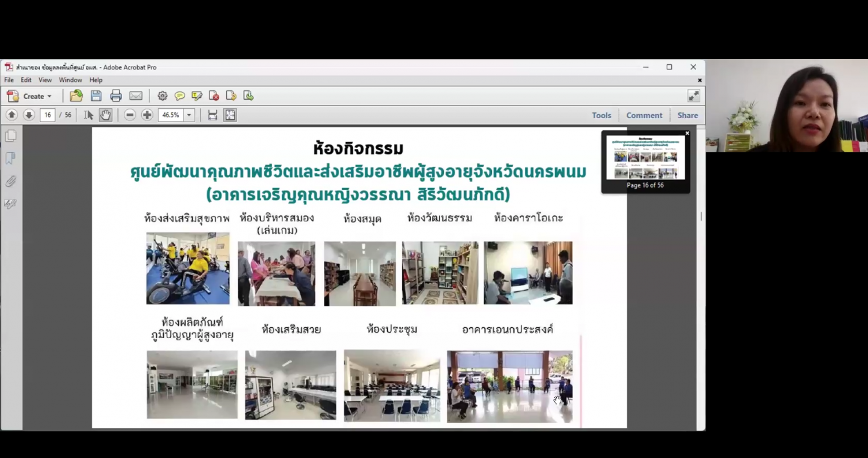
Task: Zoom in with the plus button
Action: click(x=147, y=115)
